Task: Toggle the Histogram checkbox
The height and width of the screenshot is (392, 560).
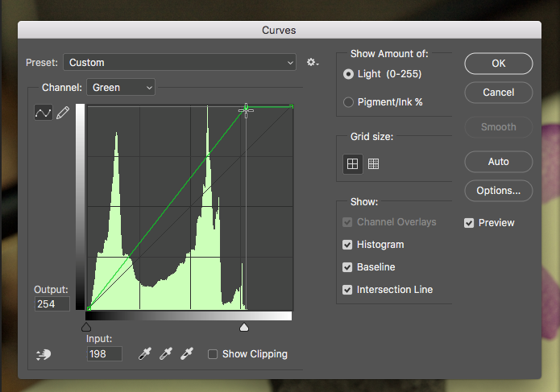Action: pyautogui.click(x=348, y=245)
